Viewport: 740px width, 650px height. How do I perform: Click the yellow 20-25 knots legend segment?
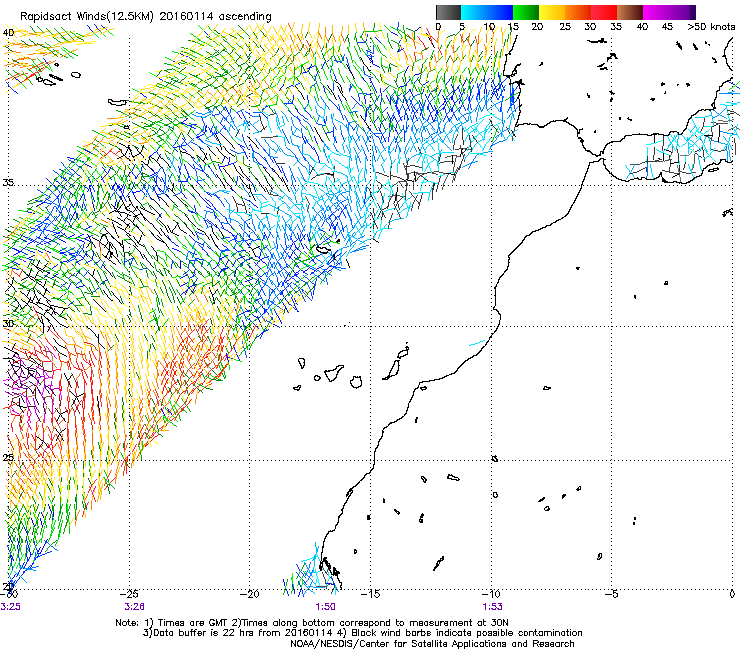pos(552,12)
